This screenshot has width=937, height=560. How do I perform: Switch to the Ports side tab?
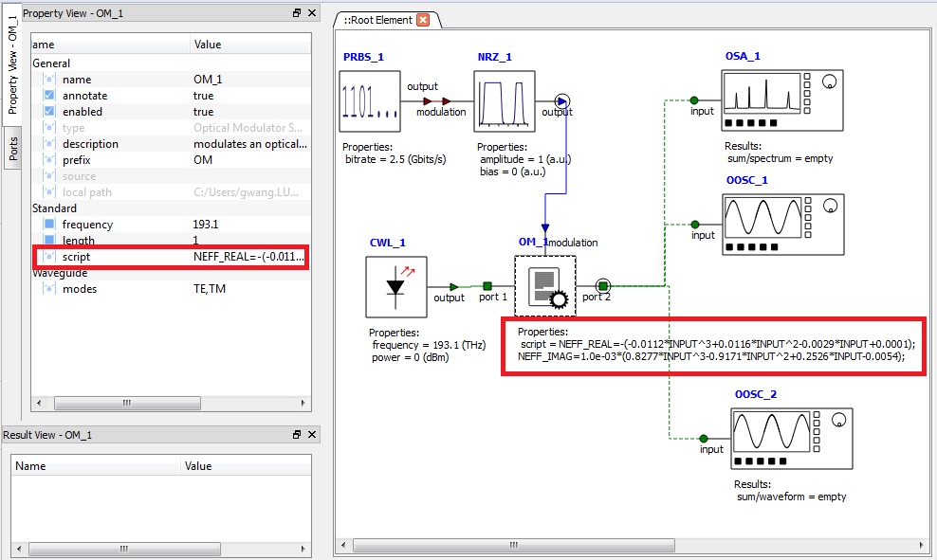[13, 147]
